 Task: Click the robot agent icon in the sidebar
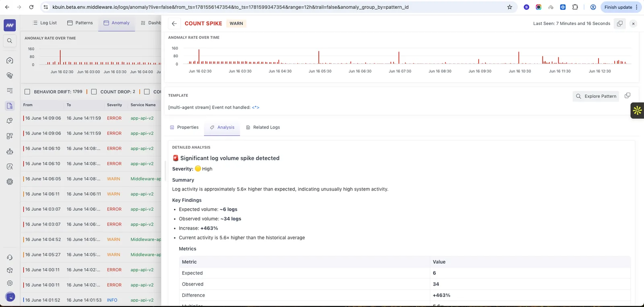(x=10, y=151)
